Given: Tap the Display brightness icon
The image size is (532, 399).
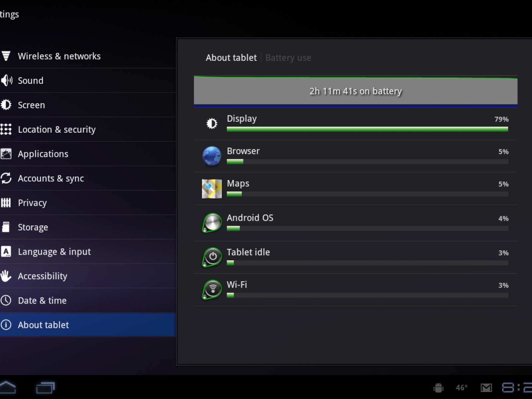Looking at the screenshot, I should (212, 123).
